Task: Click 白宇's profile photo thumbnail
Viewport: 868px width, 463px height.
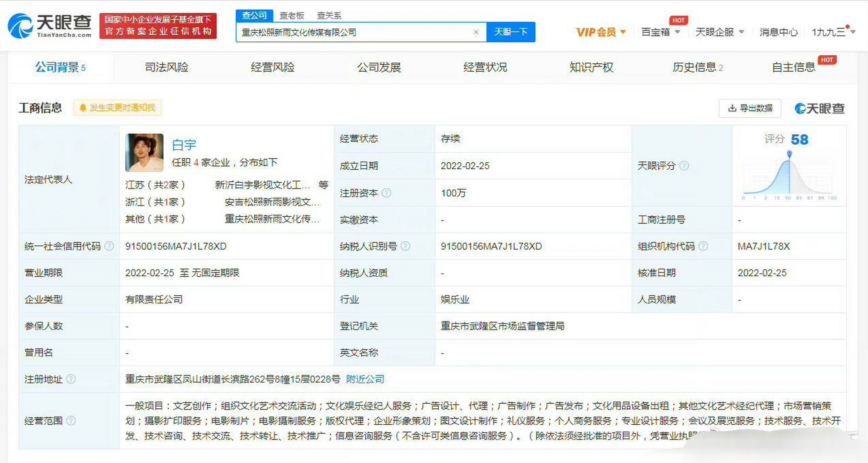Action: pyautogui.click(x=144, y=152)
